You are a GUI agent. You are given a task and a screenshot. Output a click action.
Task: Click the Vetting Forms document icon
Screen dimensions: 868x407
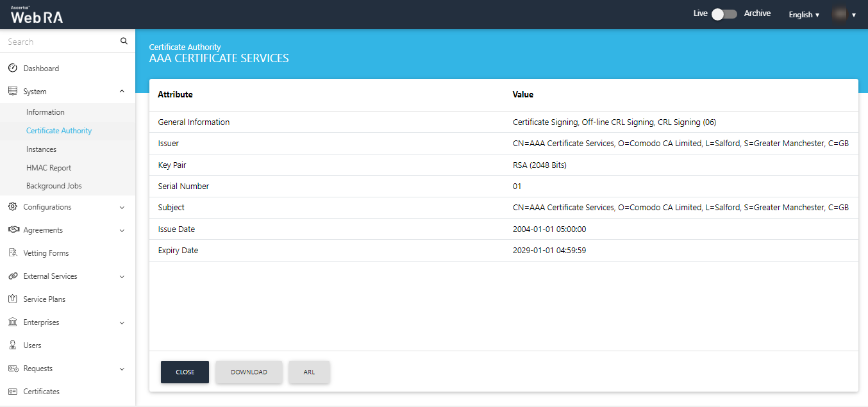[12, 253]
